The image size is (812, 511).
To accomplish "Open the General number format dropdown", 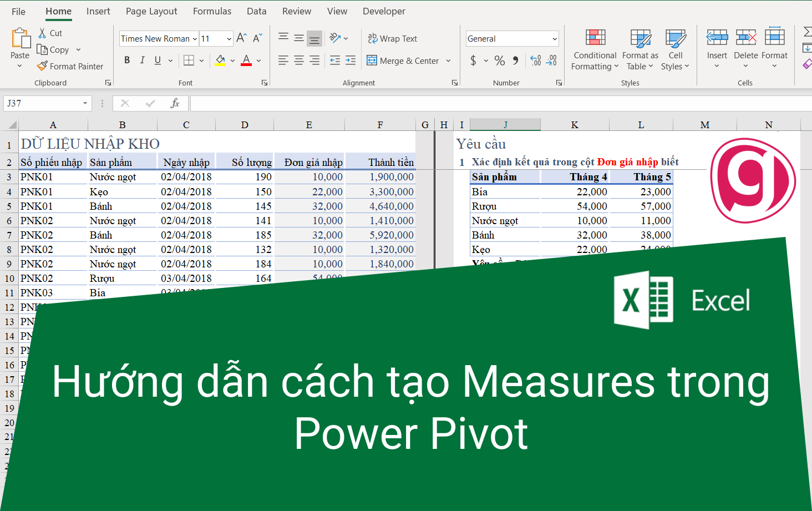I will tap(554, 38).
